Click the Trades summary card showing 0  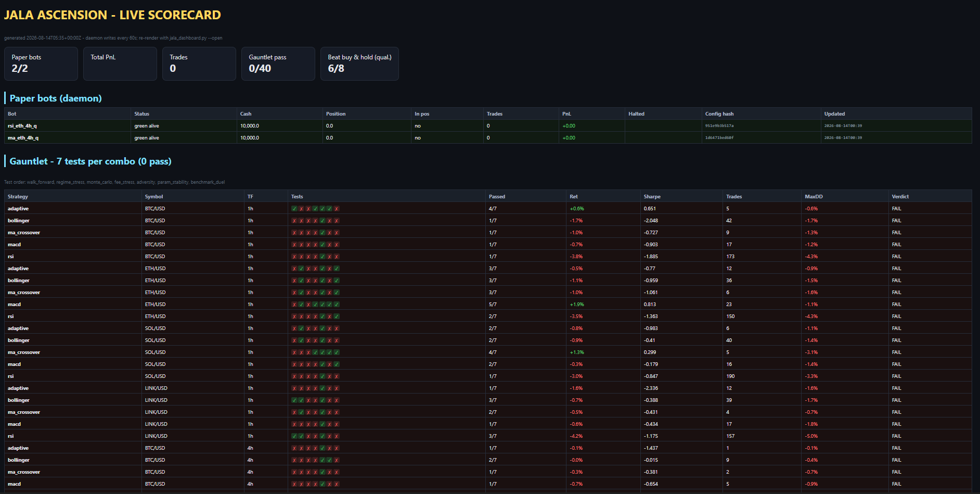[199, 64]
